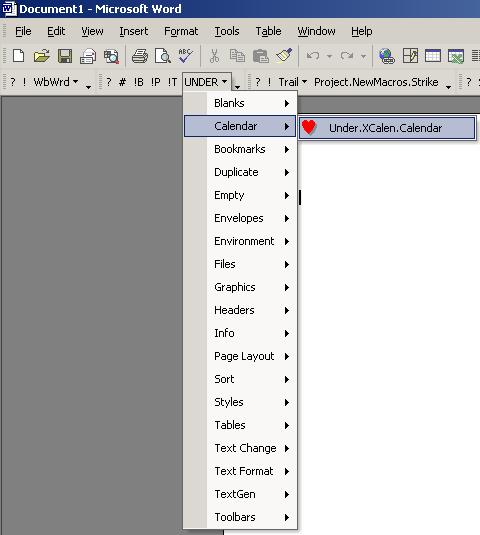
Task: Click the Redo arrow icon
Action: click(347, 56)
